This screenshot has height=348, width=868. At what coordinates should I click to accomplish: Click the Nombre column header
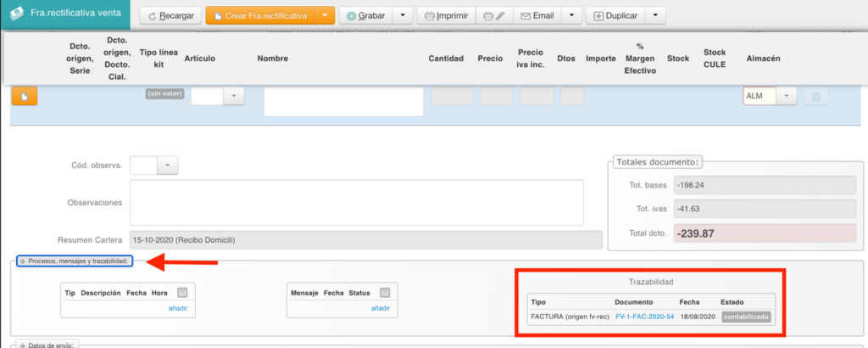272,59
